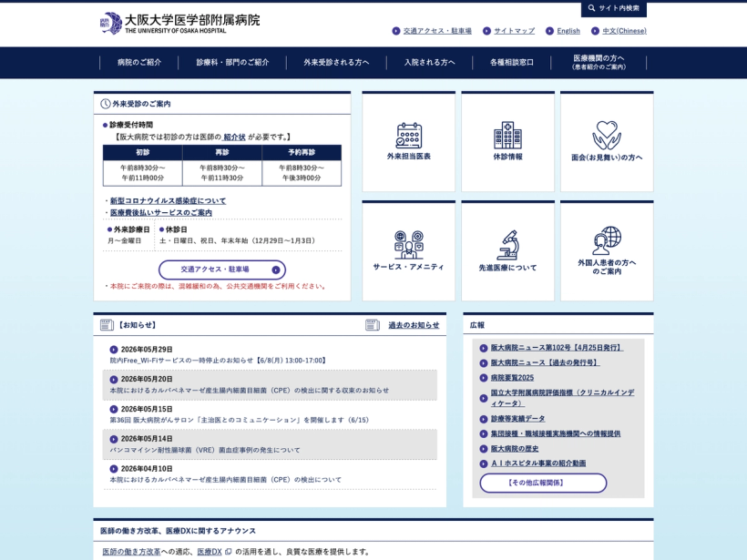
Task: Open the 医師の働き方改革 link
Action: pyautogui.click(x=131, y=552)
